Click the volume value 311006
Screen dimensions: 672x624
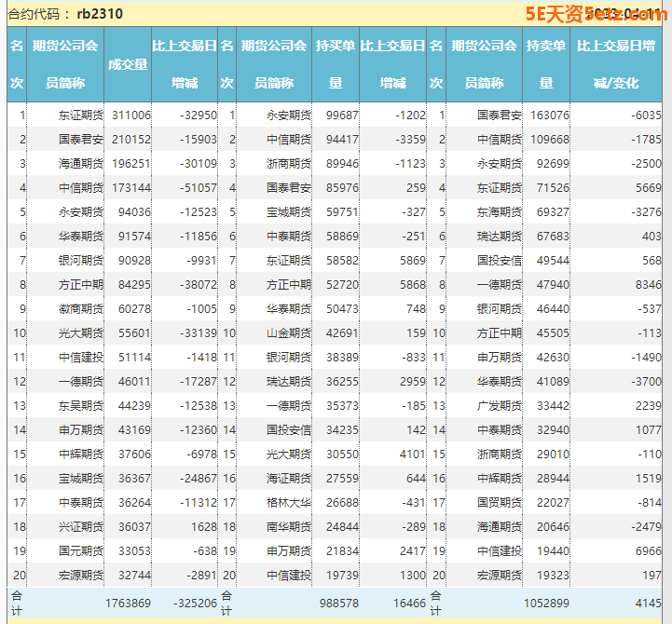click(x=131, y=115)
